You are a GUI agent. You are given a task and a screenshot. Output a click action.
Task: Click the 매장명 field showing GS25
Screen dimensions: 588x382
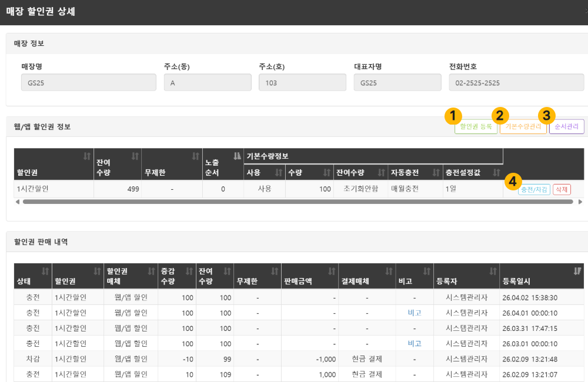89,82
